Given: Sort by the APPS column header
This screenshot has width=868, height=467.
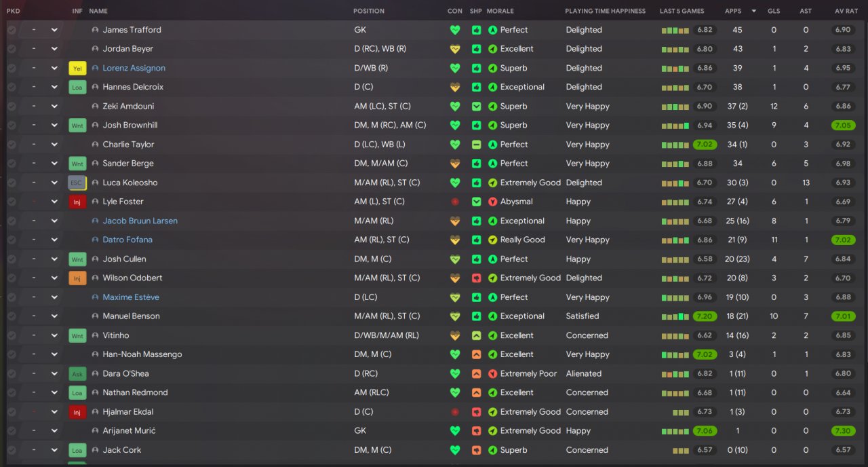Looking at the screenshot, I should click(733, 11).
